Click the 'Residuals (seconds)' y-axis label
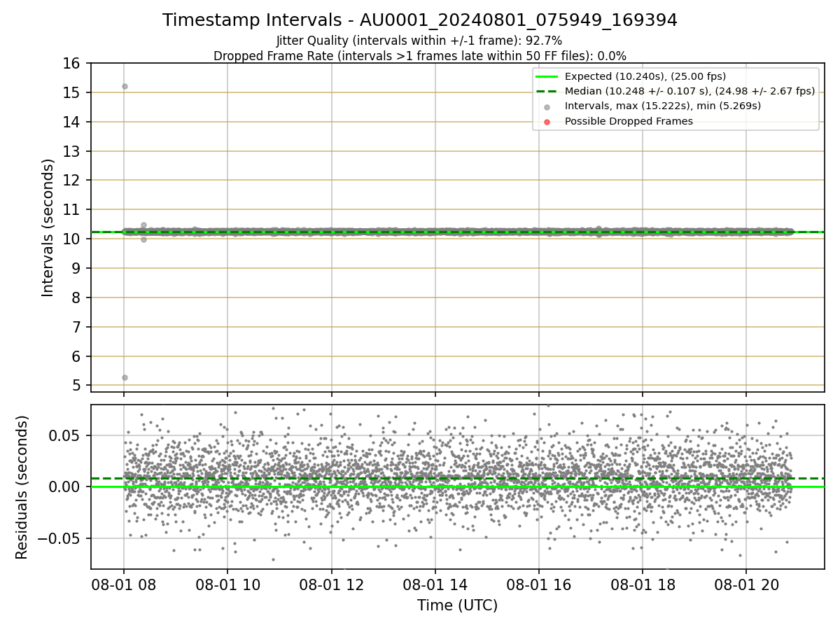 click(22, 487)
